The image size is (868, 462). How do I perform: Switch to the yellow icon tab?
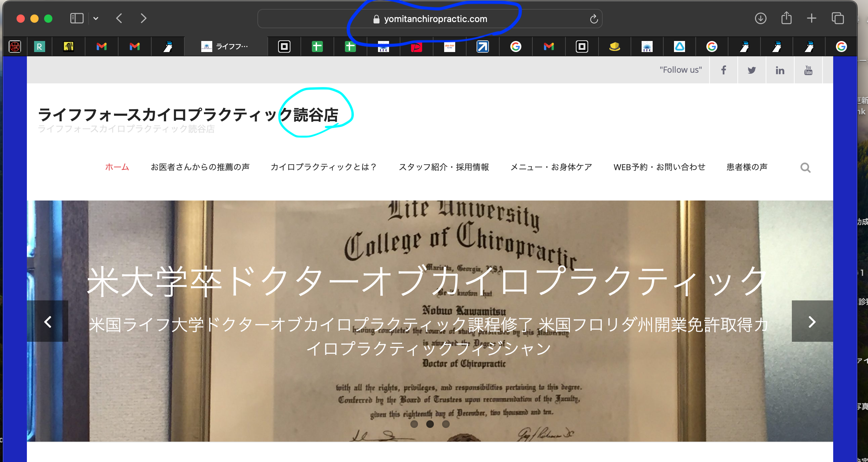[69, 47]
